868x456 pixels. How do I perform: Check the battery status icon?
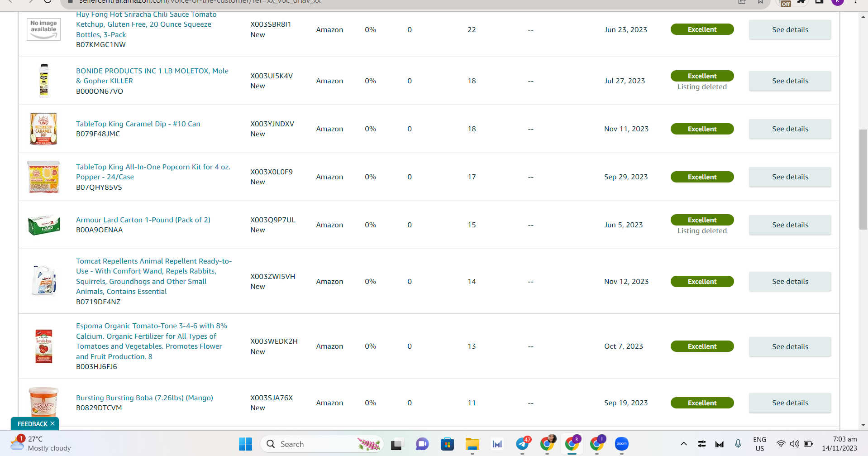(808, 444)
